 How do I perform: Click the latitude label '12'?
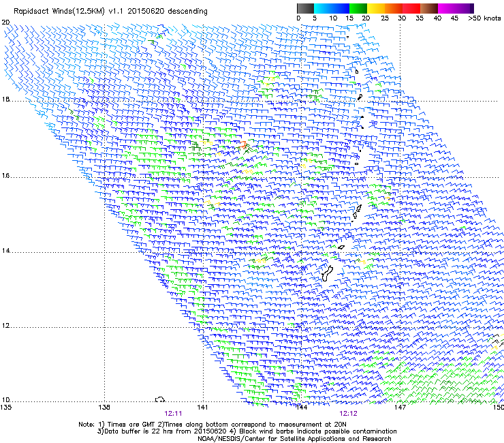pyautogui.click(x=5, y=326)
